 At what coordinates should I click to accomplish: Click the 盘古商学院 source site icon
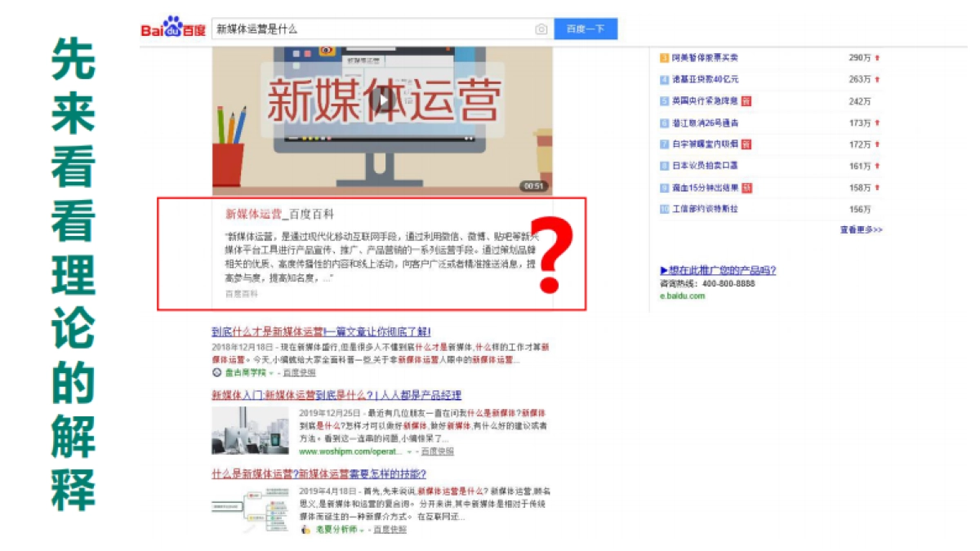(216, 372)
